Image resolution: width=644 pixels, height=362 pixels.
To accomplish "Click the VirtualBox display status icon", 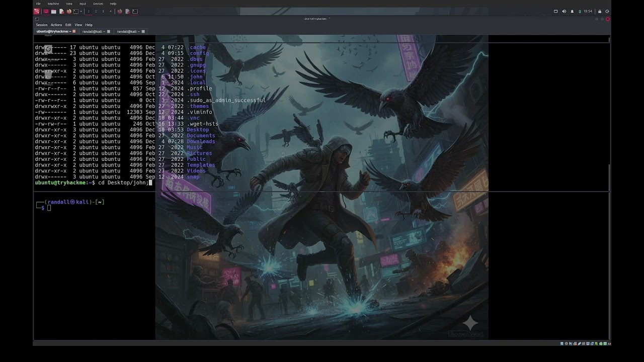I will (588, 344).
